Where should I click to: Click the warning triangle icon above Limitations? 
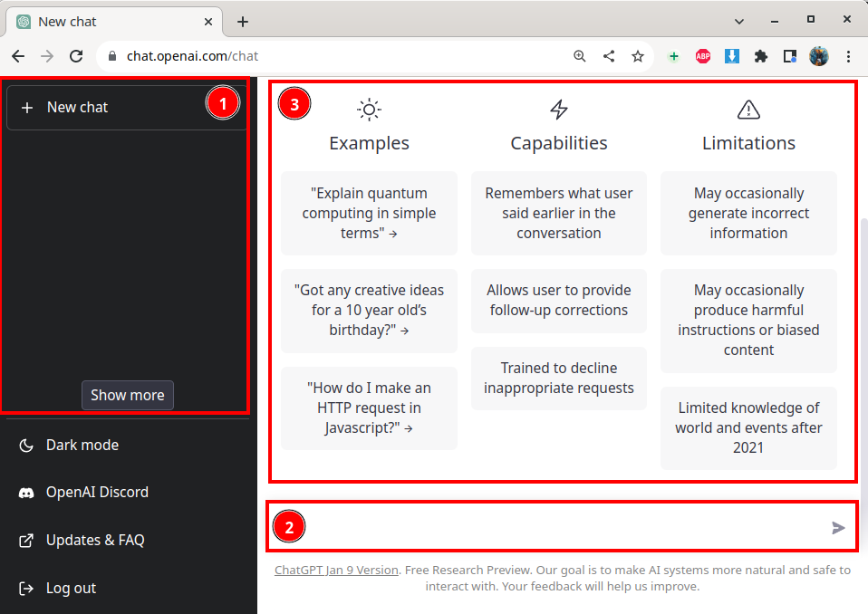(748, 110)
